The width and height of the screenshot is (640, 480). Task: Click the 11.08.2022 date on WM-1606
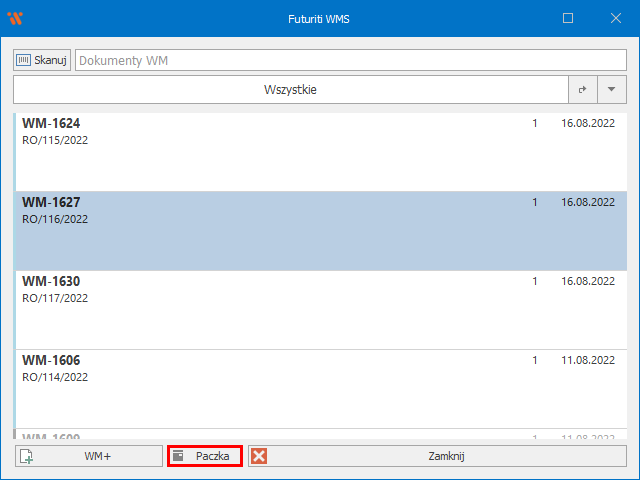[x=587, y=360]
